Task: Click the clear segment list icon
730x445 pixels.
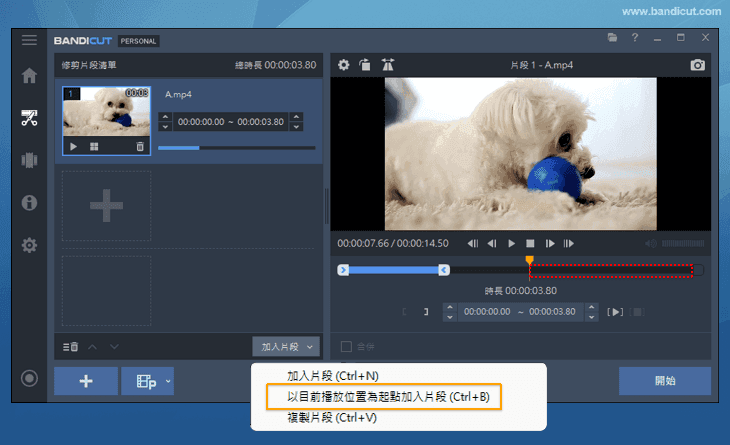Action: (x=70, y=347)
